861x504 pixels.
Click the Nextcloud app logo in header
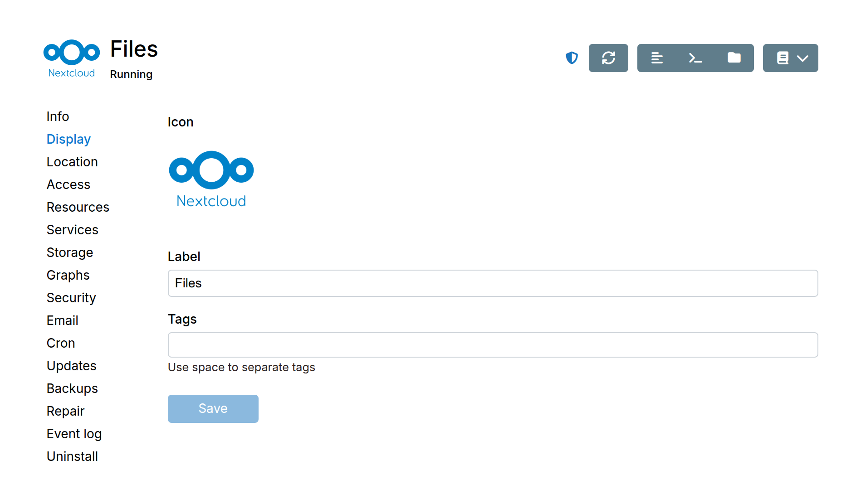(72, 58)
